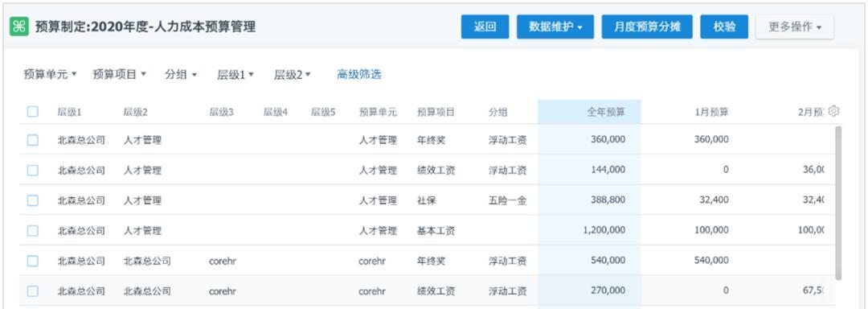Open the 更多操作 dropdown
This screenshot has width=868, height=309.
794,27
